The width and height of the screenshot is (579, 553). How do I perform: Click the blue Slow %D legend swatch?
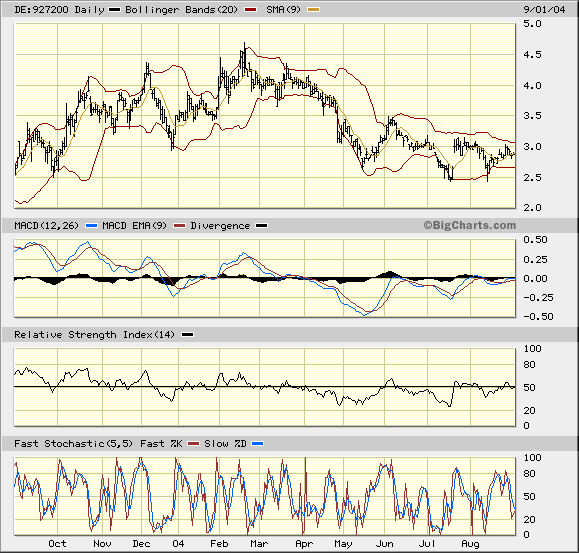click(x=257, y=443)
